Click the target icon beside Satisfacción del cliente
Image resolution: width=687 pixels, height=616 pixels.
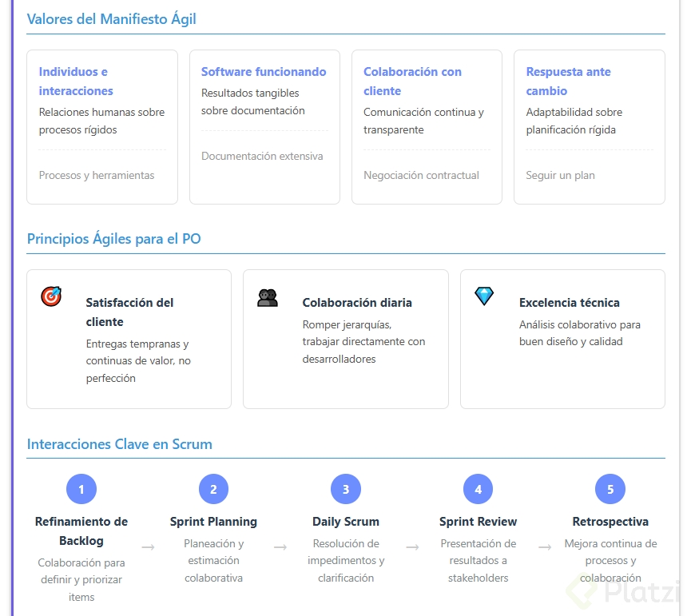point(51,296)
